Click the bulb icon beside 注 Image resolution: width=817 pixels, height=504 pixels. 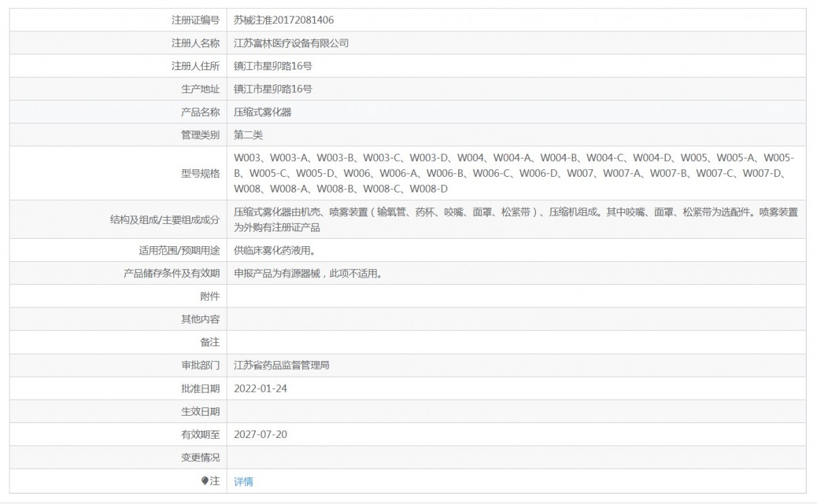click(205, 481)
